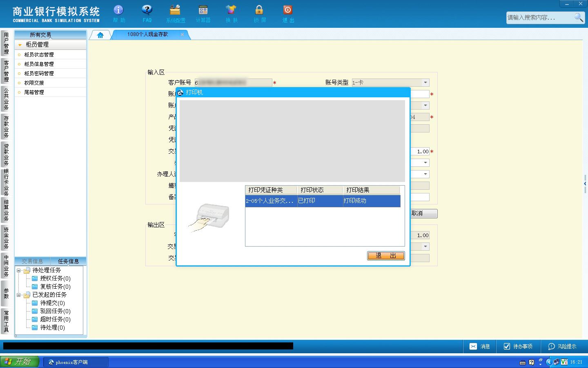Screen dimensions: 588x368
Task: Collapse the 待处理任务 tree node
Action: tap(18, 270)
